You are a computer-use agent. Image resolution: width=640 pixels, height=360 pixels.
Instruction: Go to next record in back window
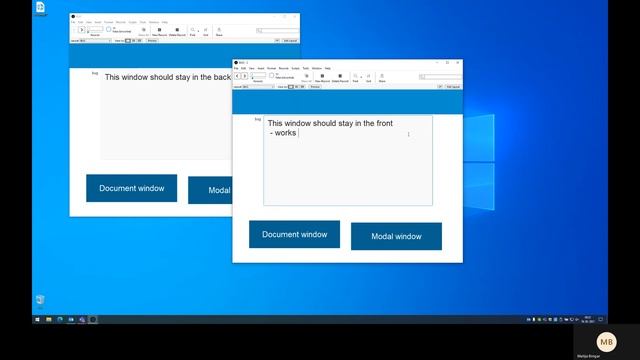82,30
